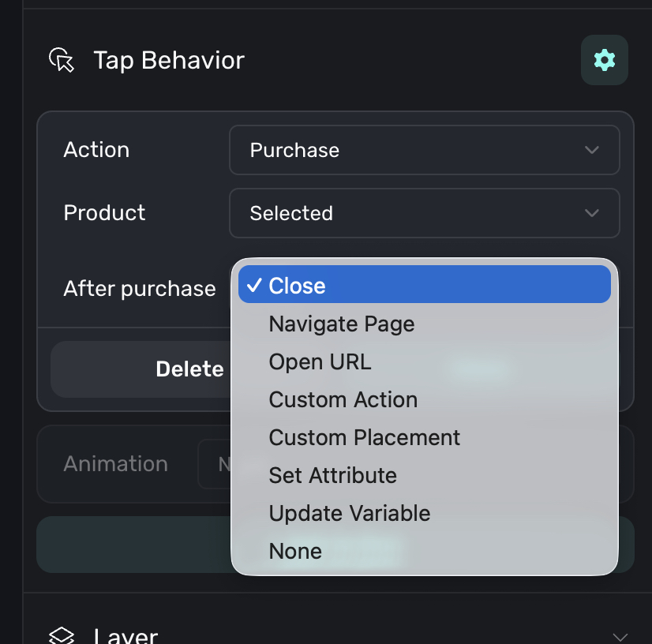The height and width of the screenshot is (644, 652).
Task: Click the Animation label text
Action: [x=115, y=463]
